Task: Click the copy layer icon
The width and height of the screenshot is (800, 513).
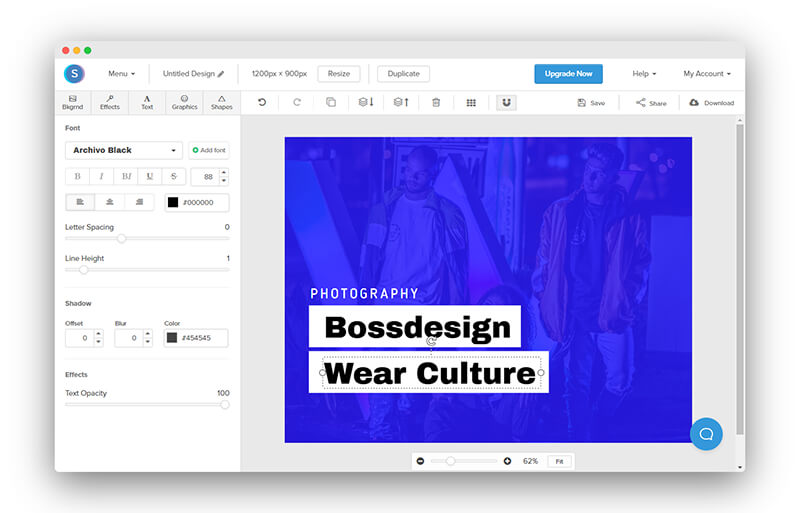Action: click(x=331, y=102)
